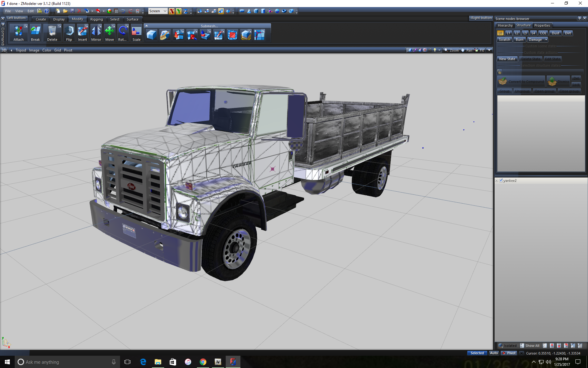The image size is (588, 368).
Task: Open File Explorer from the taskbar
Action: coord(158,362)
